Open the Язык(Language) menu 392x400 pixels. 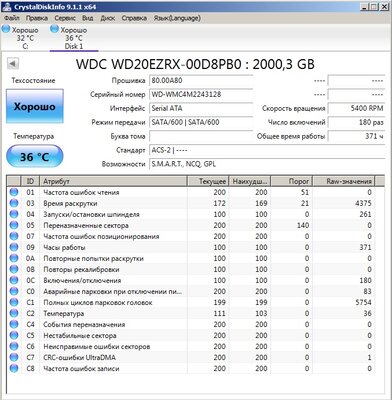tap(177, 18)
